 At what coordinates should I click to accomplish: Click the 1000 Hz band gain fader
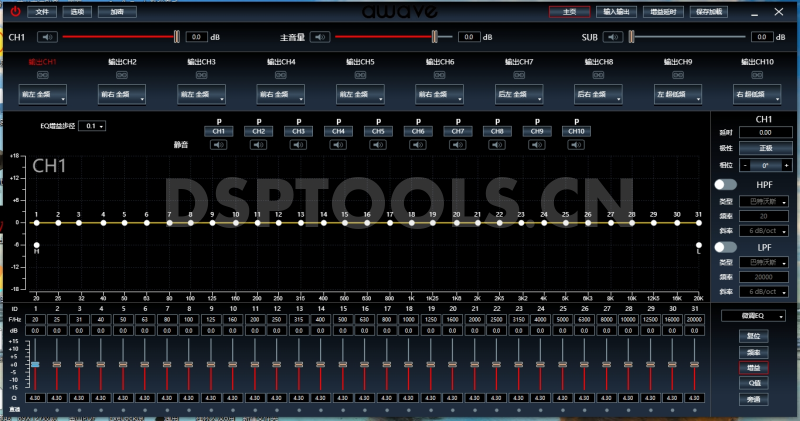click(408, 364)
